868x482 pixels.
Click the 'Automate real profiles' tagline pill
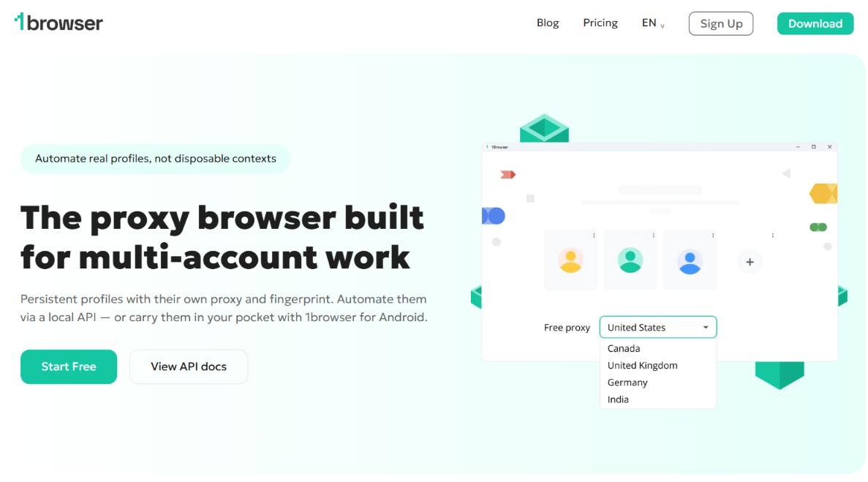(x=156, y=159)
